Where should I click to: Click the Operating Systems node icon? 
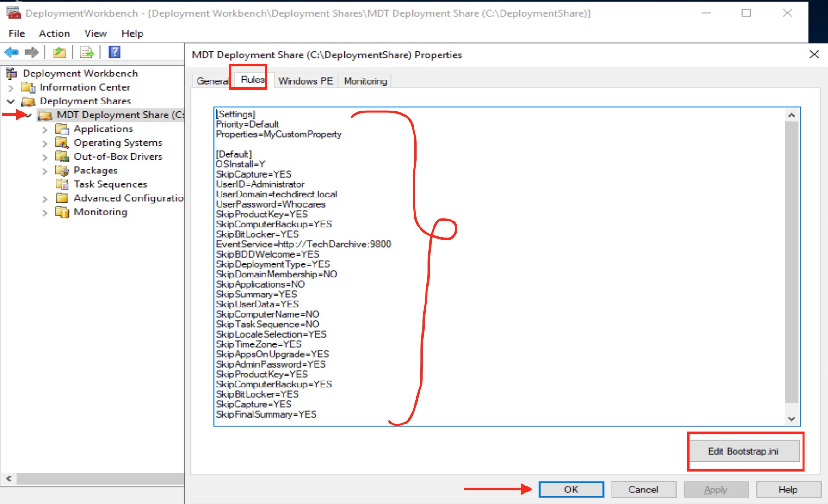click(x=62, y=142)
